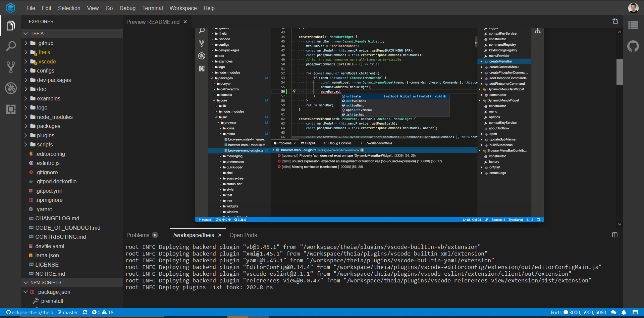The height and width of the screenshot is (318, 644).
Task: Open the chat bubbles icon in status bar
Action: 614,312
